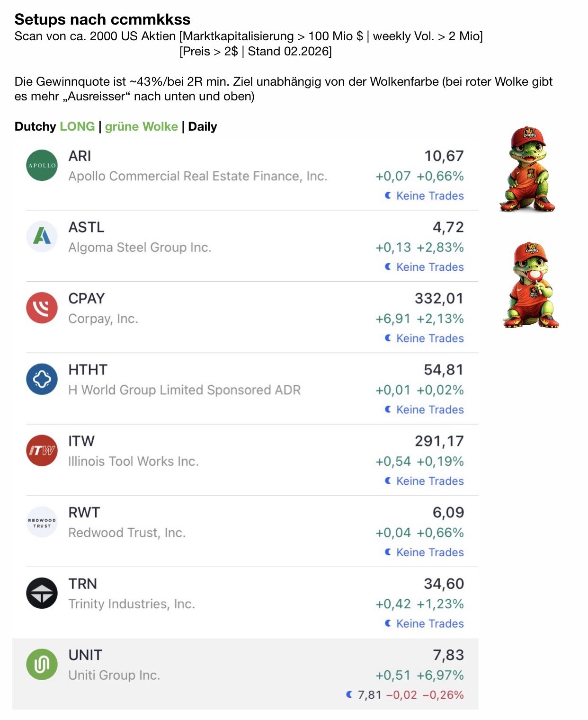Click 'Keine Trades' under TRN price
Image resolution: width=588 pixels, height=720 pixels.
click(x=429, y=623)
